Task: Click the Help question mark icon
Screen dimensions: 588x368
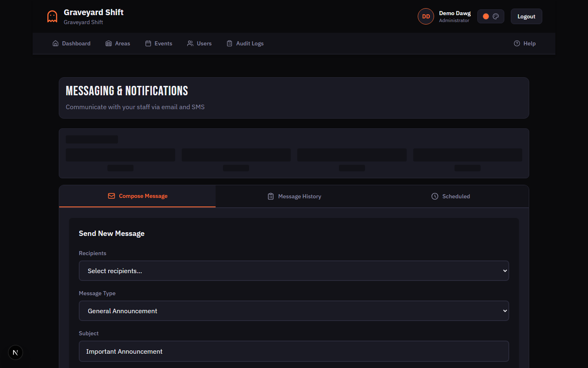Action: 517,43
